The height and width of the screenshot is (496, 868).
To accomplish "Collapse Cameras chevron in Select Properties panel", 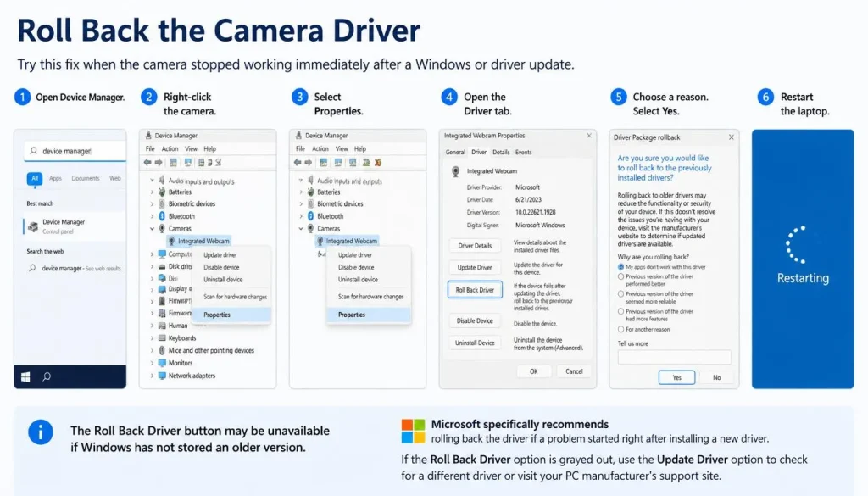I will [301, 229].
